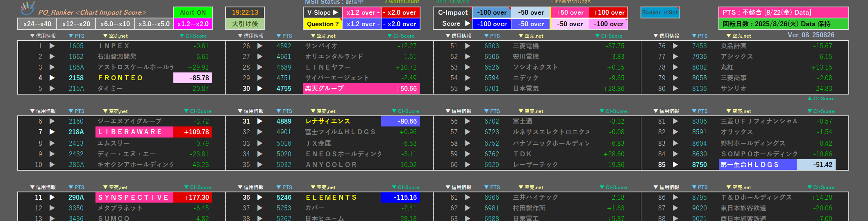This screenshot has width=868, height=221.
Task: Click the play arrow for 良品計画
Action: (x=675, y=46)
